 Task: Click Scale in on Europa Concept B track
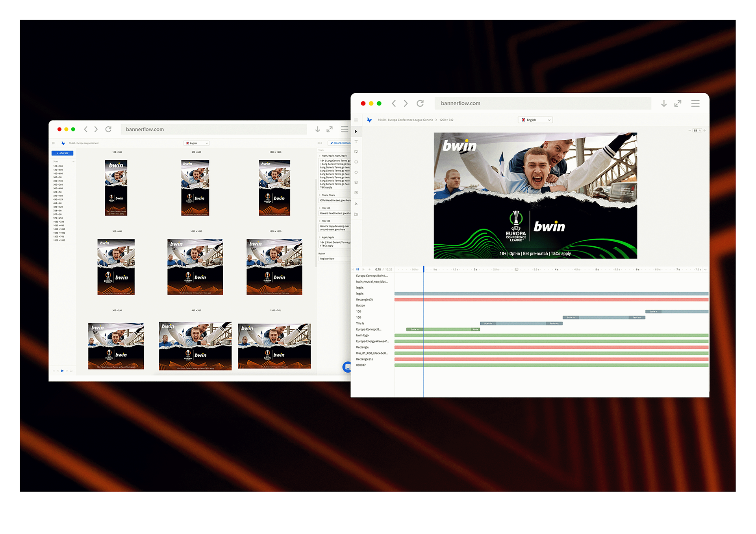(x=415, y=329)
